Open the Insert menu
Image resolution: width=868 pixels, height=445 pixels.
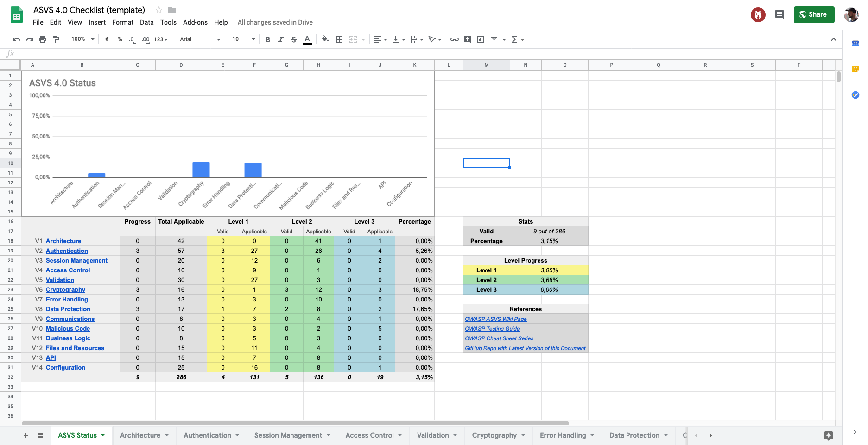(x=97, y=22)
